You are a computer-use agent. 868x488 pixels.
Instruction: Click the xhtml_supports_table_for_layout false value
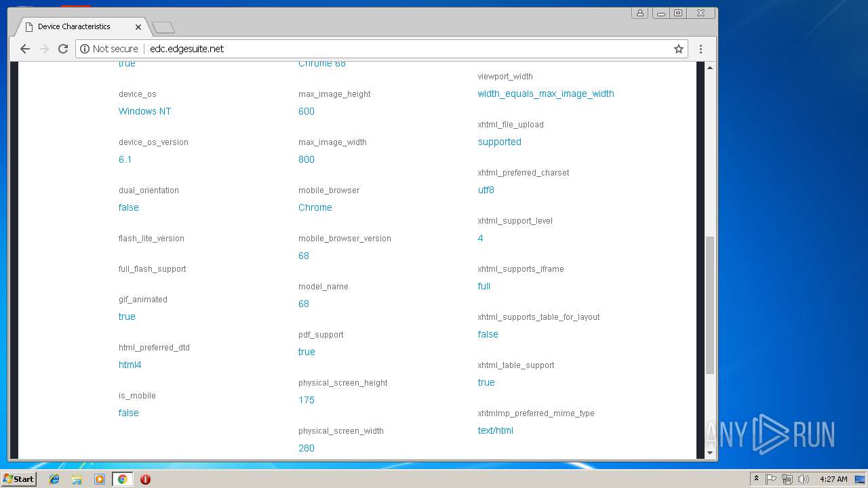point(488,334)
